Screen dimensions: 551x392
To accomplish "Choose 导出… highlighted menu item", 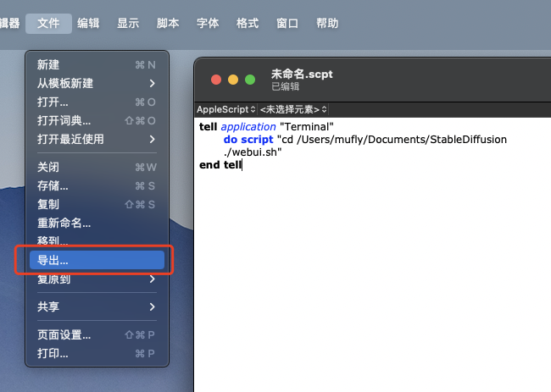I will pos(97,260).
